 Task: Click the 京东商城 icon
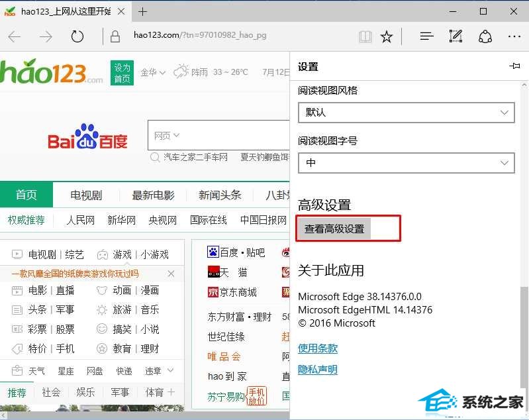[x=213, y=292]
